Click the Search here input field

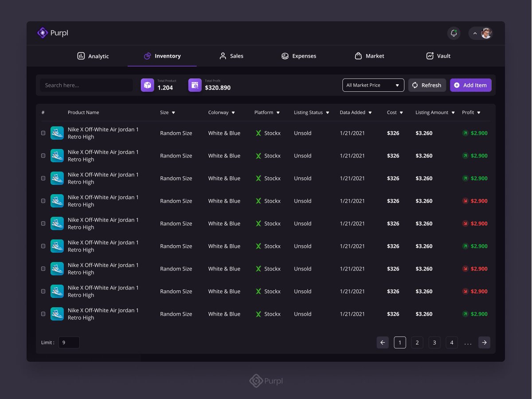(86, 85)
